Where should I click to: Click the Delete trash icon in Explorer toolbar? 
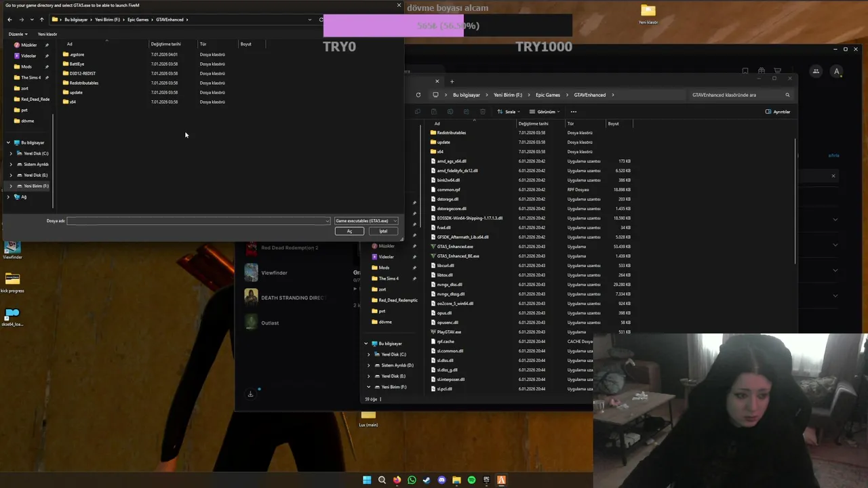tap(483, 112)
